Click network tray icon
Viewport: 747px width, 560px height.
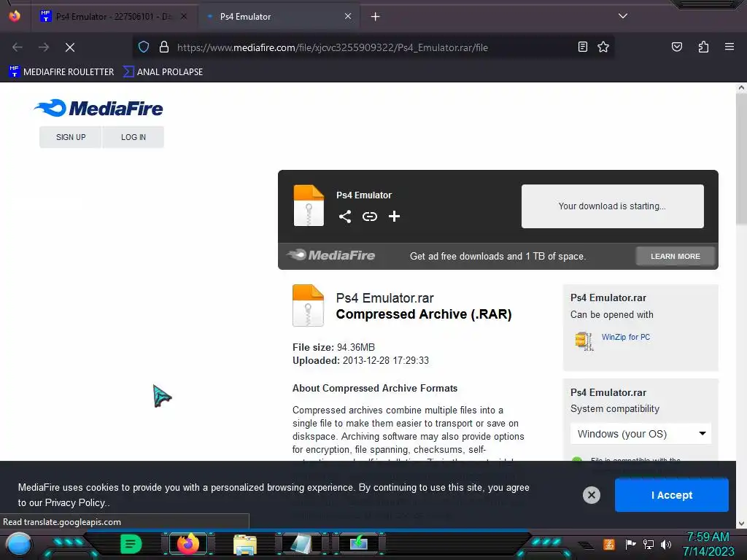click(x=649, y=544)
